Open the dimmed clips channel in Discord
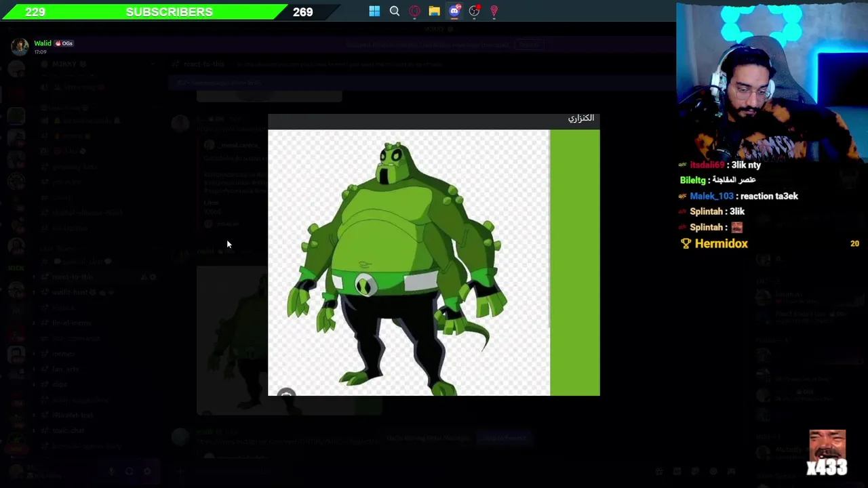This screenshot has height=488, width=868. click(60, 385)
